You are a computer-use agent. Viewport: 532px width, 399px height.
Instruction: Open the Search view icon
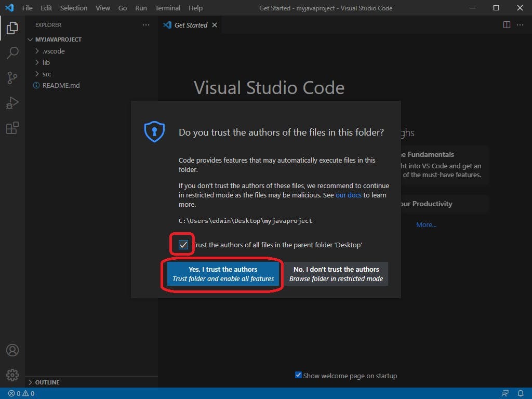pos(12,52)
